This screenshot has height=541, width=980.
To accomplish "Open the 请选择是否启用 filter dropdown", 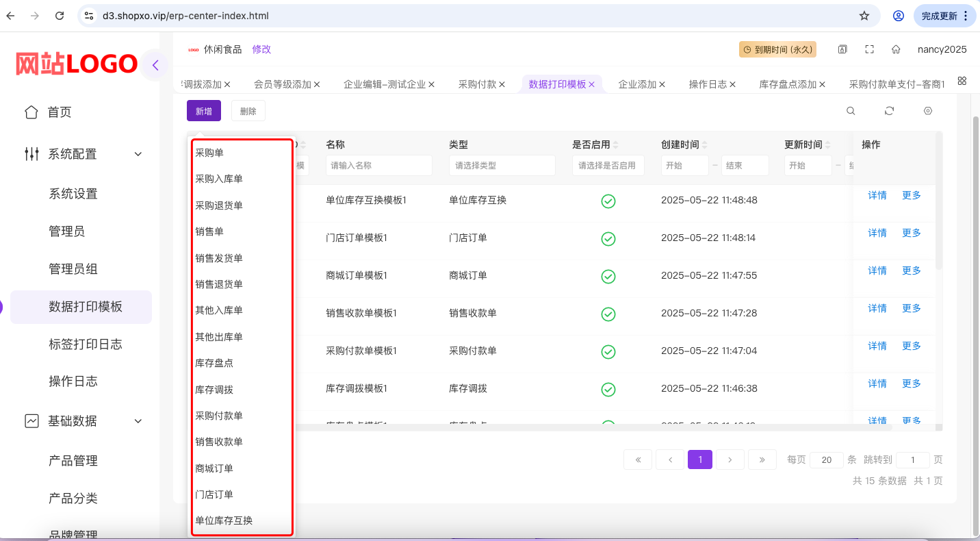I will [608, 165].
